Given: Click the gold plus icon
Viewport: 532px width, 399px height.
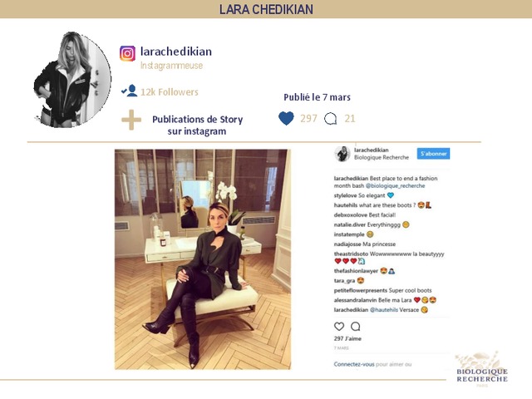Looking at the screenshot, I should coord(131,120).
